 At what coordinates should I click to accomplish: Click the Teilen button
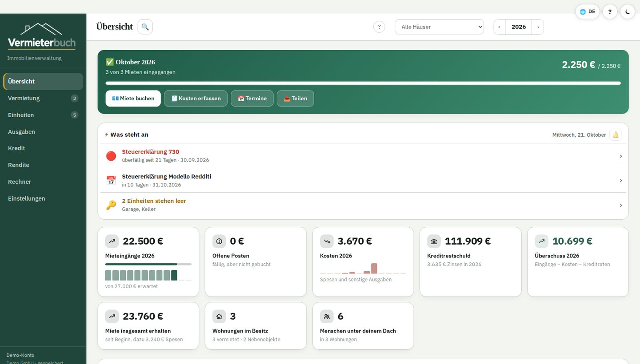tap(295, 99)
